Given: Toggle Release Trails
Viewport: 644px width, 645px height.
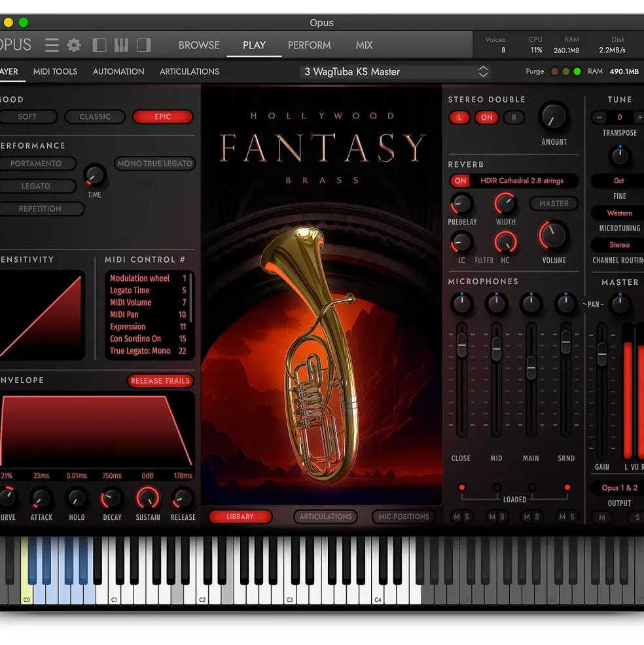Looking at the screenshot, I should pyautogui.click(x=160, y=381).
